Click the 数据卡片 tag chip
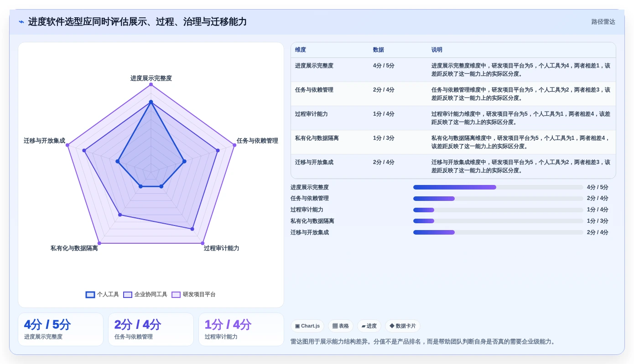Image resolution: width=634 pixels, height=364 pixels. coord(403,326)
